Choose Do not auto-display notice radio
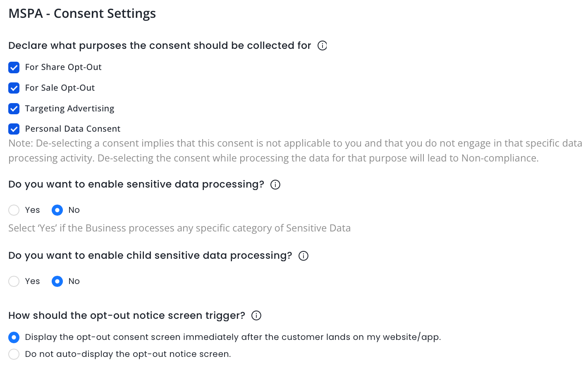The height and width of the screenshot is (366, 588). [x=14, y=354]
